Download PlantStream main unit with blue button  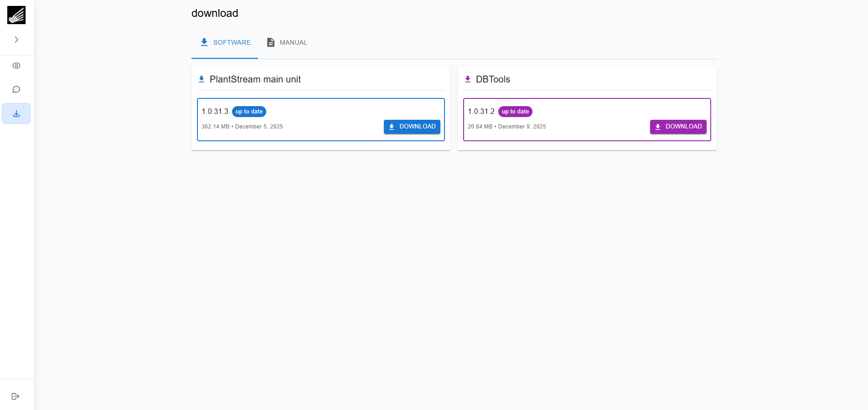(x=412, y=127)
